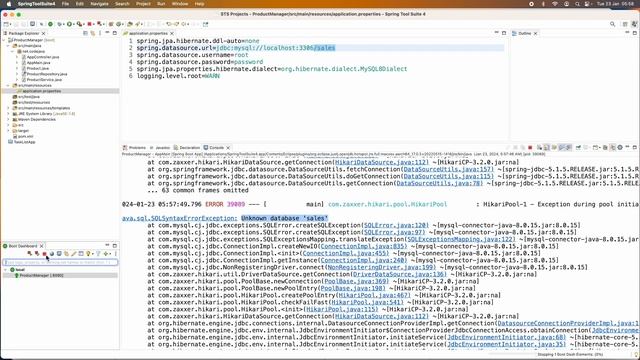Open the Window menu
This screenshot has height=360, width=640.
pos(180,4)
